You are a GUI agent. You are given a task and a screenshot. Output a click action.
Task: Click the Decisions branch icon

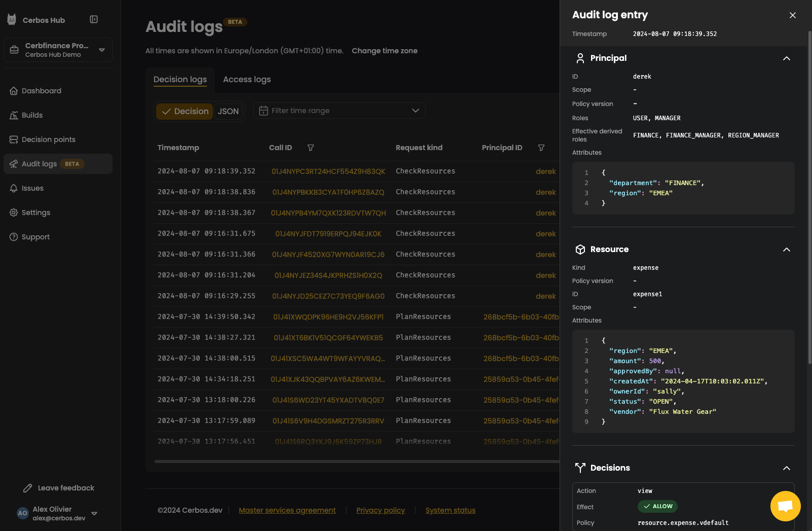[580, 468]
